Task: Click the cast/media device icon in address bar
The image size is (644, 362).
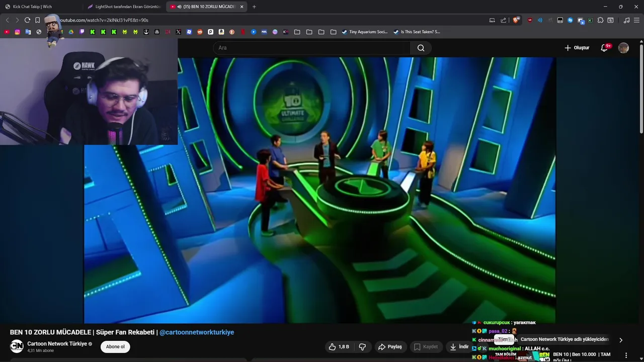Action: pos(492,20)
